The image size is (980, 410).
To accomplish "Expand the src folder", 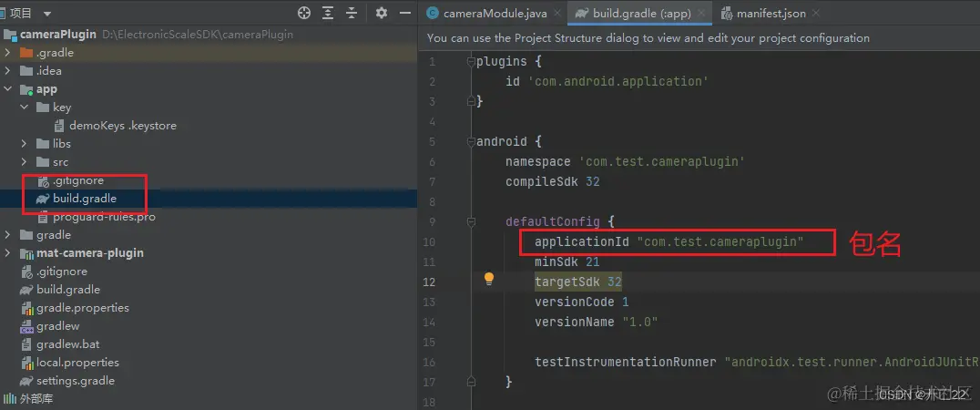I will coord(24,162).
